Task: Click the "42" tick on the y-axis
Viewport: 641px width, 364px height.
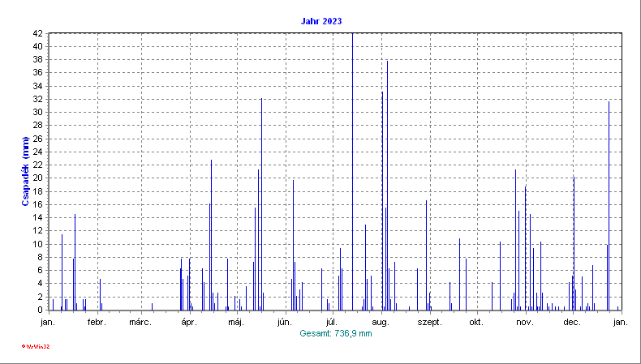Action: (x=38, y=33)
